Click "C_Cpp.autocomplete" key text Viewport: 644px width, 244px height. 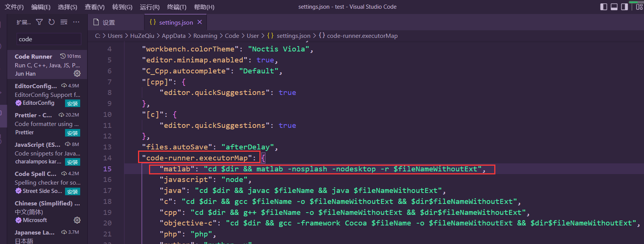[186, 71]
